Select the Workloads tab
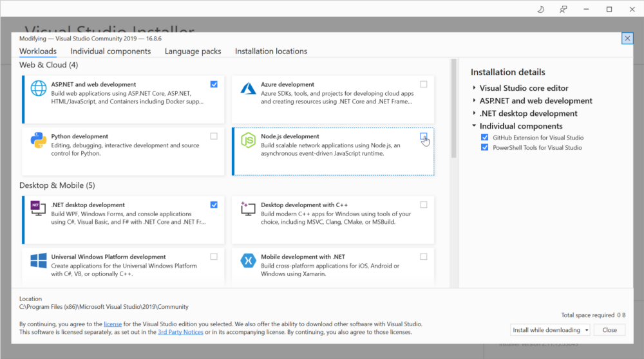The width and height of the screenshot is (644, 359). pyautogui.click(x=38, y=51)
